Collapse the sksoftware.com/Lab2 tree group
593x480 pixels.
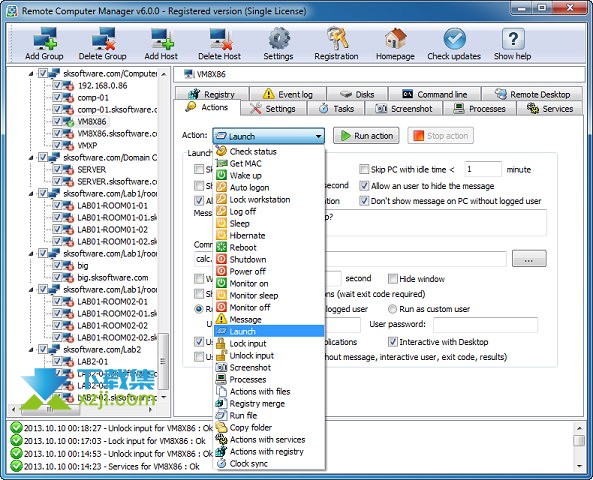(x=31, y=350)
